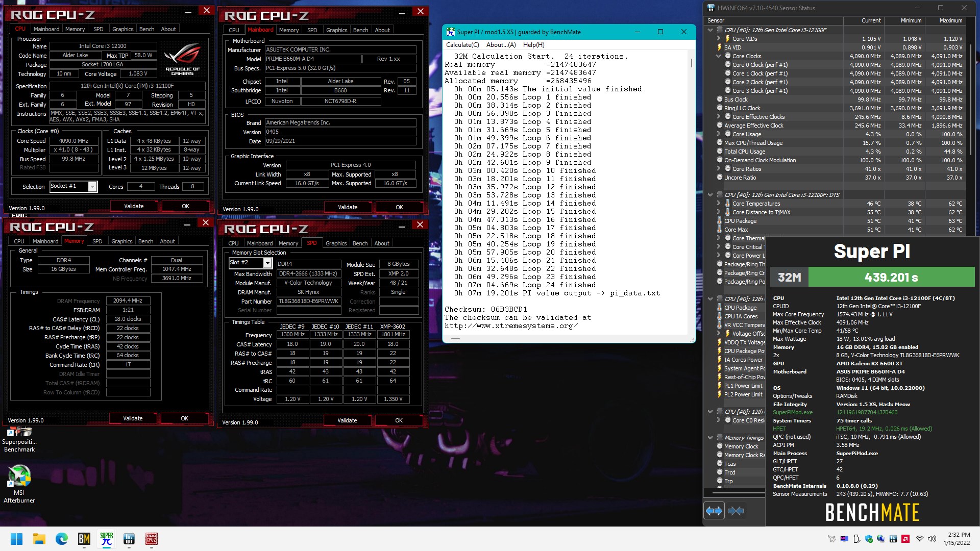Open the Calculate(C) menu in Super PI
This screenshot has height=551, width=980.
click(462, 45)
